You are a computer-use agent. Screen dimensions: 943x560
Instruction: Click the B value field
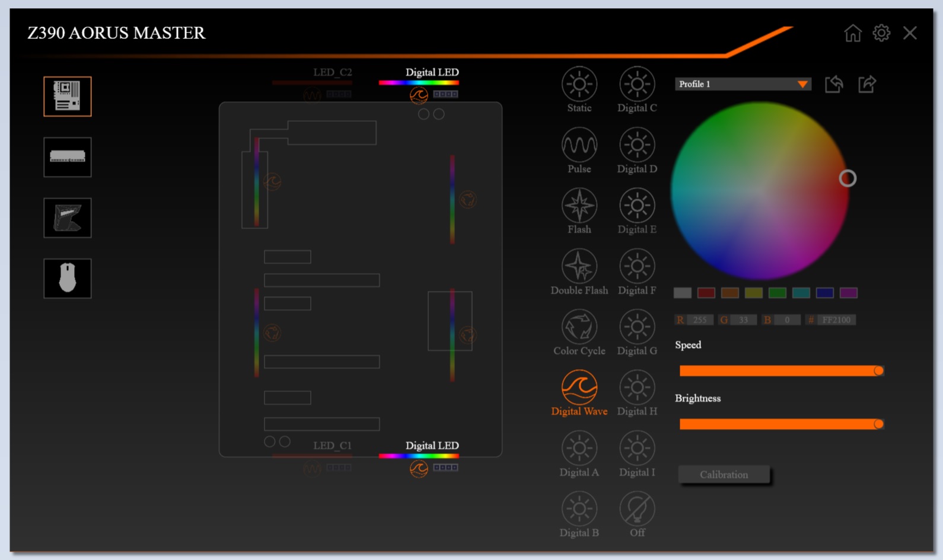click(787, 320)
